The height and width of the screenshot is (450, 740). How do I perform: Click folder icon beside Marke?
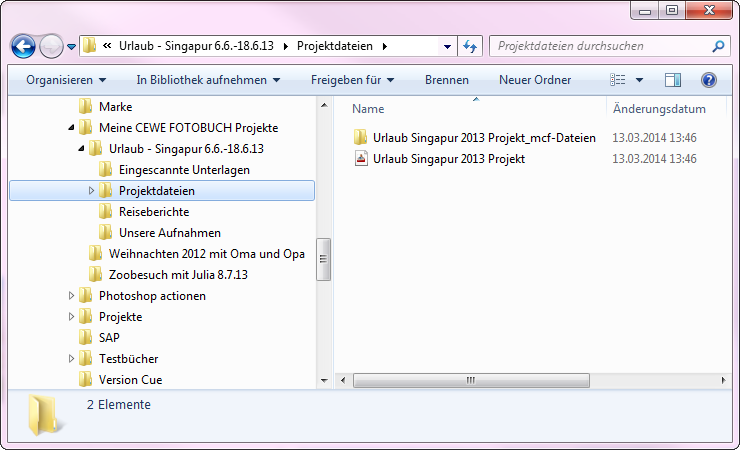(x=85, y=106)
